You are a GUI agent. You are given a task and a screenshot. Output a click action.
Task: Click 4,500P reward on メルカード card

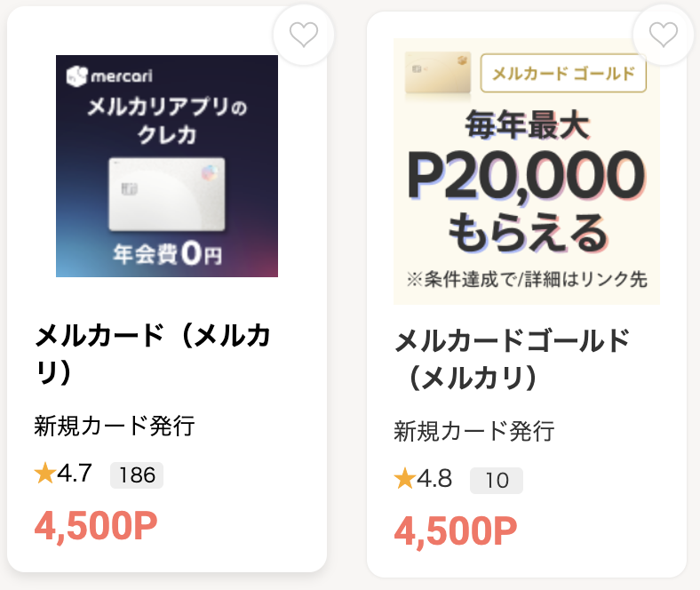(96, 526)
